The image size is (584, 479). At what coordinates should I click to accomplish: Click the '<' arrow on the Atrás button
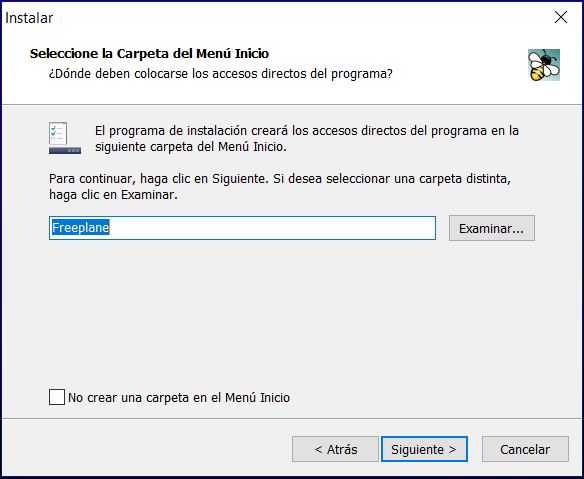pos(318,450)
